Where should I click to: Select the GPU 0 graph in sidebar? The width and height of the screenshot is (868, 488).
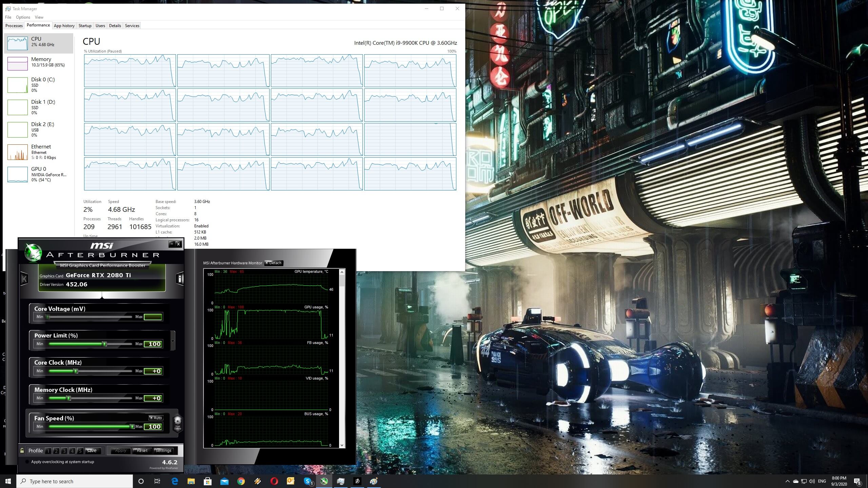click(18, 174)
